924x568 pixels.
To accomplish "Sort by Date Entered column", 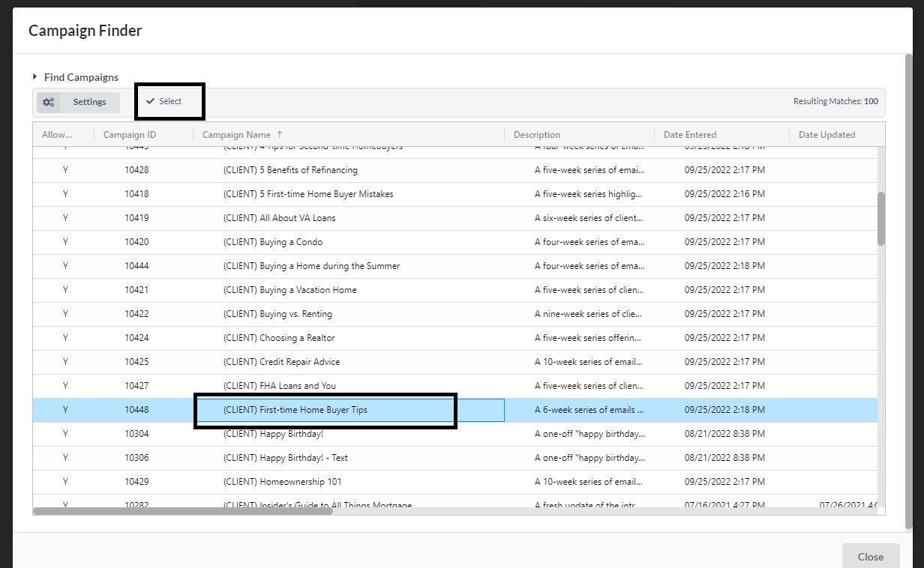I will click(689, 135).
